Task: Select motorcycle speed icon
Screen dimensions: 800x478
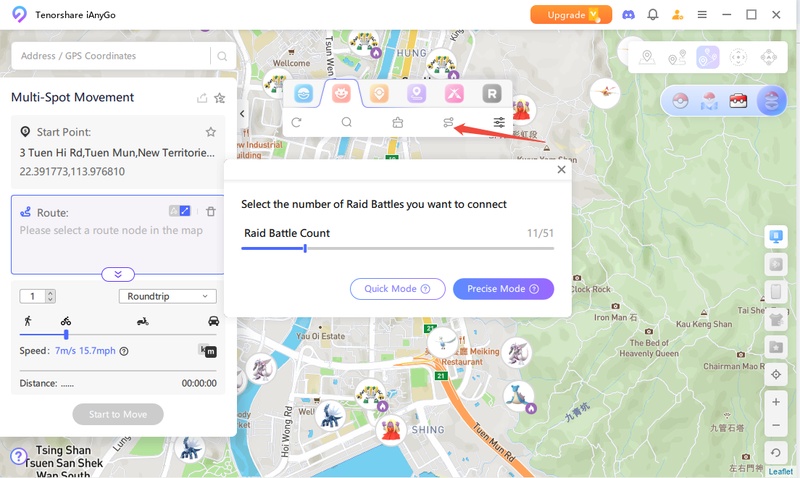Action: click(142, 321)
